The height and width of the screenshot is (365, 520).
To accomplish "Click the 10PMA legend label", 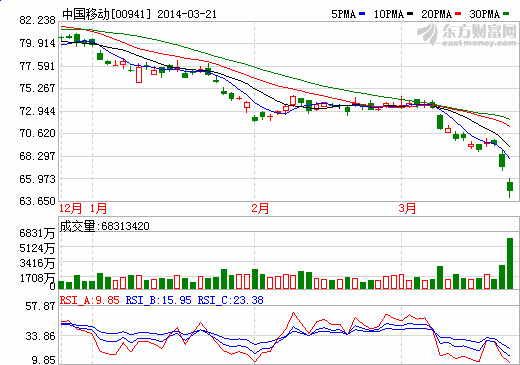I will (389, 14).
